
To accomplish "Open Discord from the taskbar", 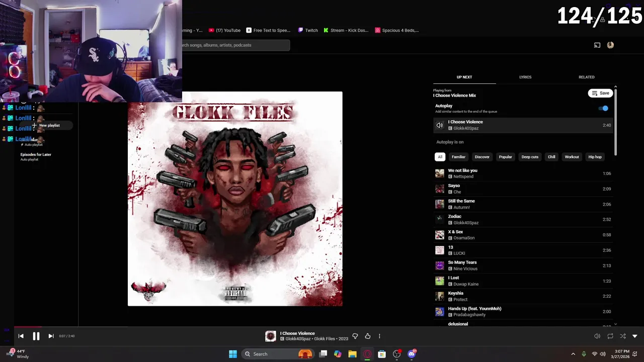I will (x=412, y=354).
